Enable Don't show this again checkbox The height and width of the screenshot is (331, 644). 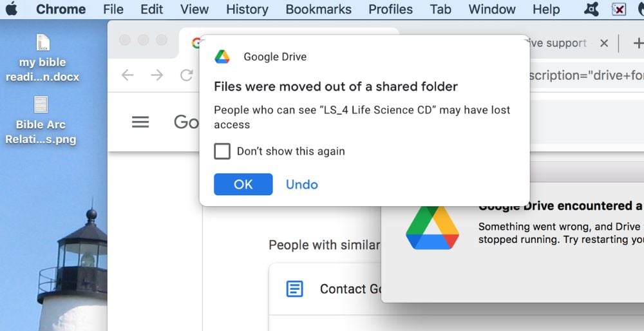click(222, 151)
